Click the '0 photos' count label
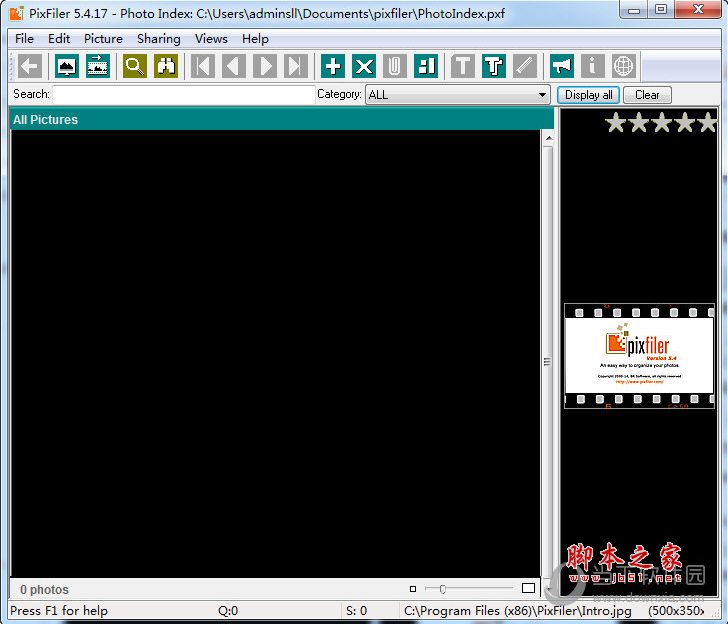 pyautogui.click(x=45, y=590)
